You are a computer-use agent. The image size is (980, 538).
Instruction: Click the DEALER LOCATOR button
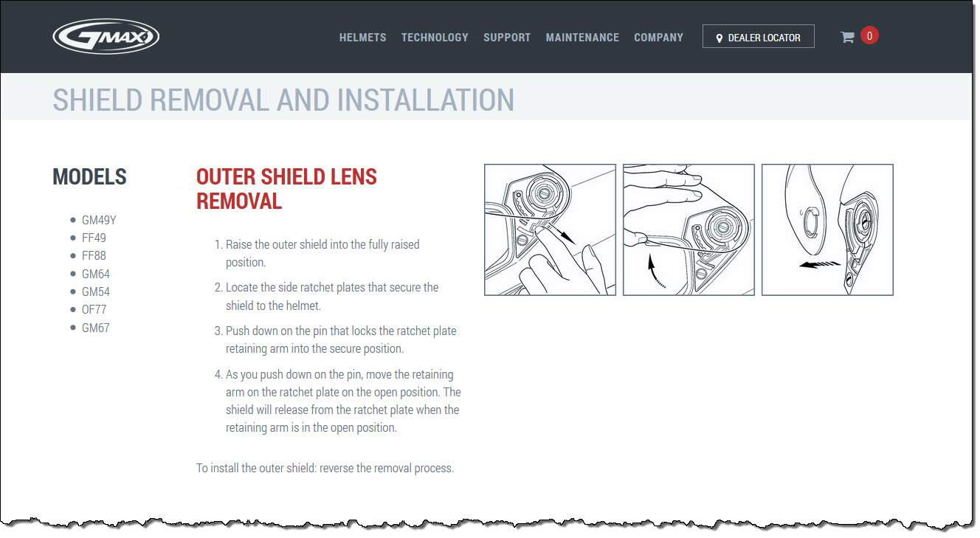point(758,37)
